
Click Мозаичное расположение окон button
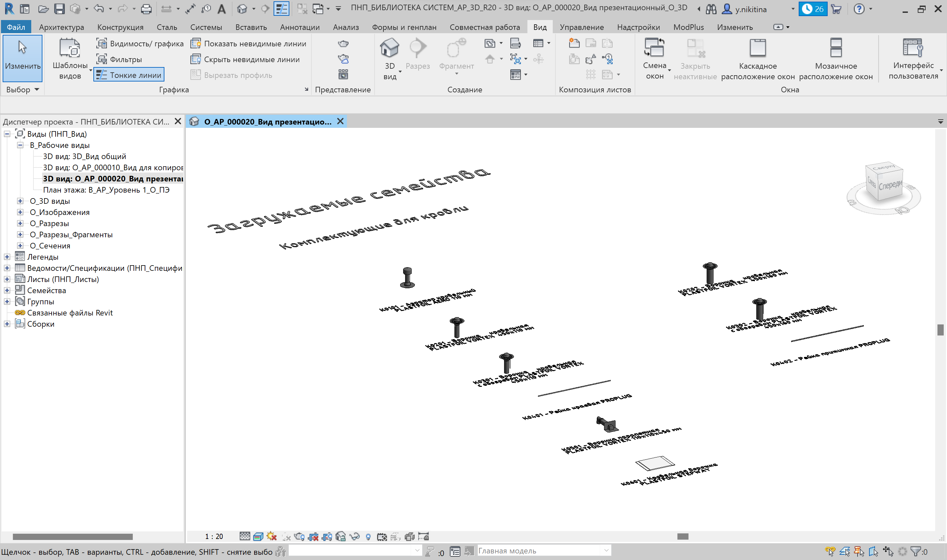(836, 58)
